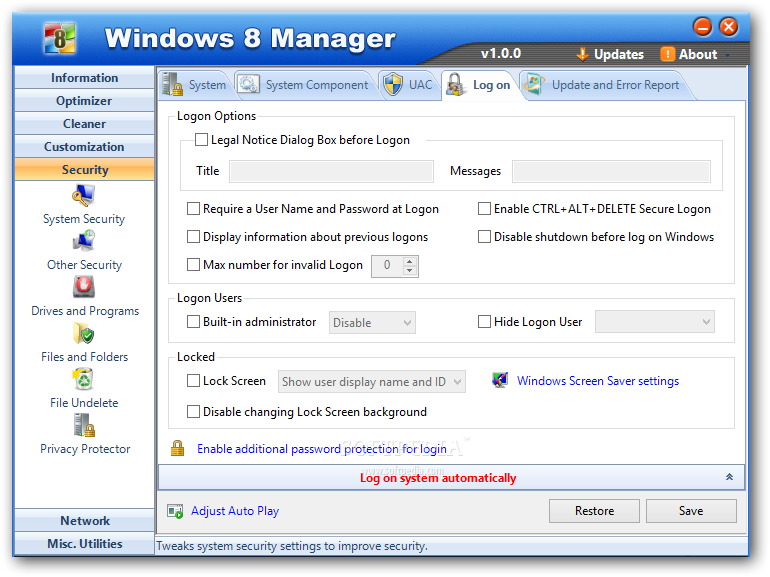Click the Log on tab padlock-user icon
Viewport: 770px width, 577px height.
pos(456,84)
